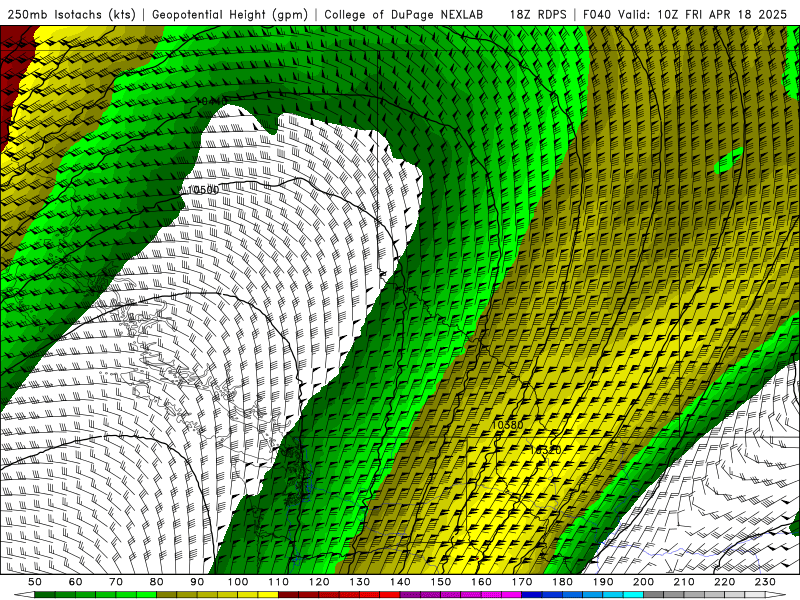Click the 'College of DuPage NEXLAB' label

coord(403,15)
